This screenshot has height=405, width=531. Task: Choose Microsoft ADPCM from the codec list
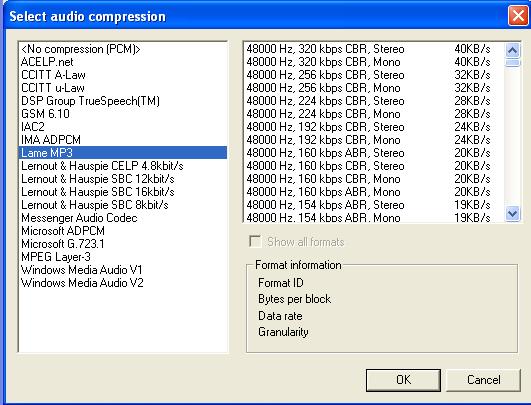tap(123, 231)
